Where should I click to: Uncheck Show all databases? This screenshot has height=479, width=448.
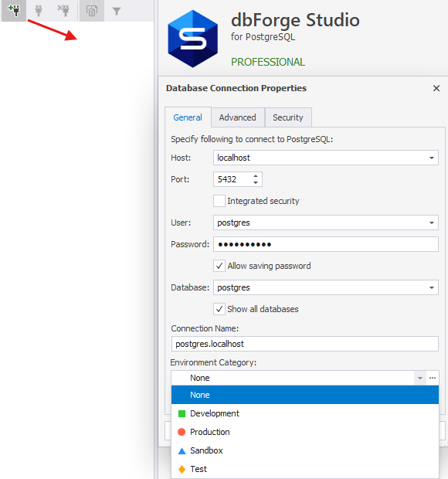coord(219,309)
